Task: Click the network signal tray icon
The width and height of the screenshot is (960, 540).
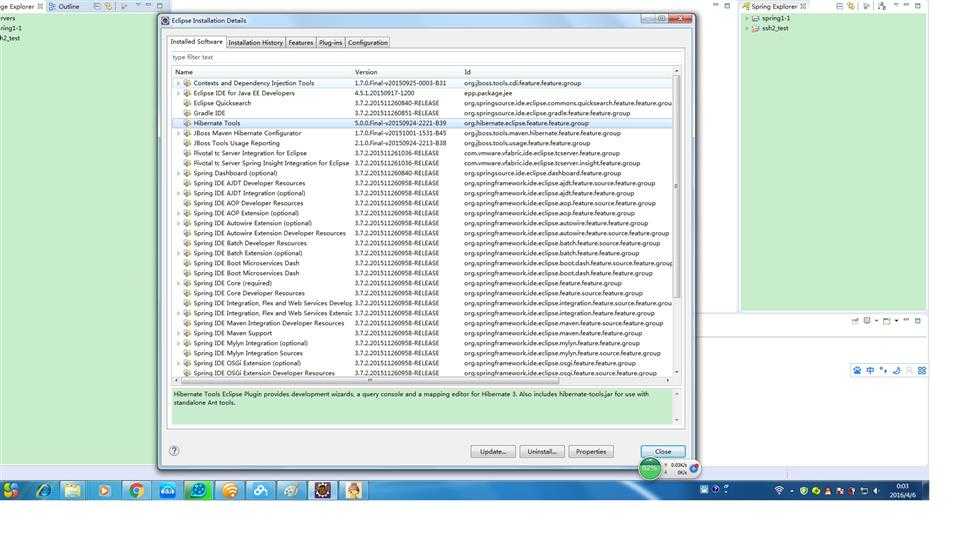Action: [x=779, y=490]
